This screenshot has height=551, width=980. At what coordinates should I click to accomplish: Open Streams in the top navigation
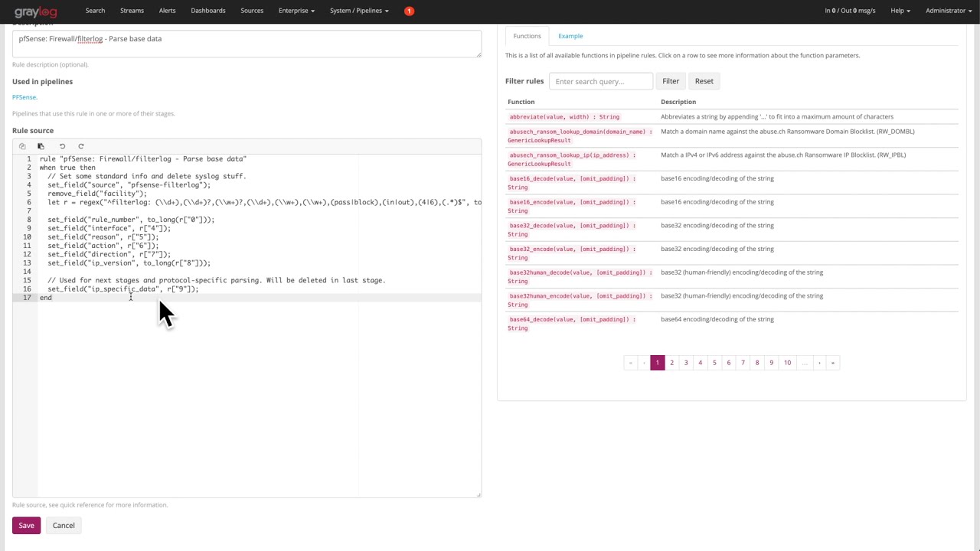coord(132,11)
